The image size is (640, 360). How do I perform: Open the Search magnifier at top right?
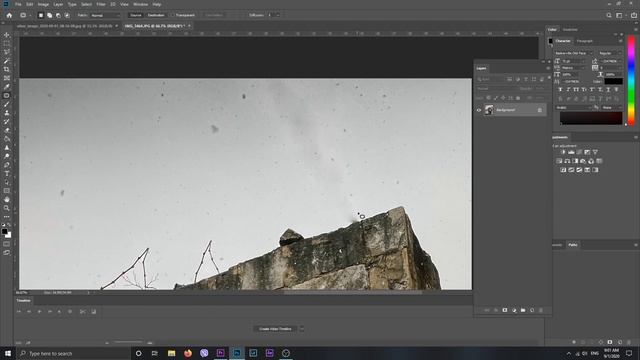click(609, 15)
